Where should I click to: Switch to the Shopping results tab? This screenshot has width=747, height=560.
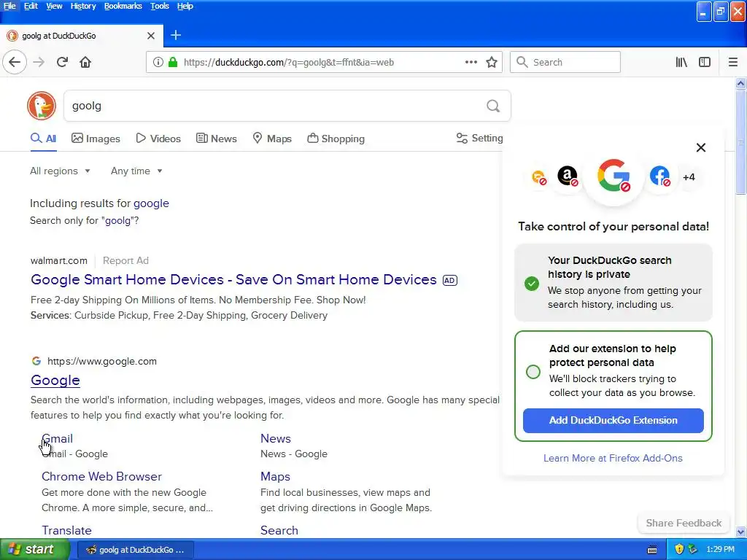click(x=336, y=139)
